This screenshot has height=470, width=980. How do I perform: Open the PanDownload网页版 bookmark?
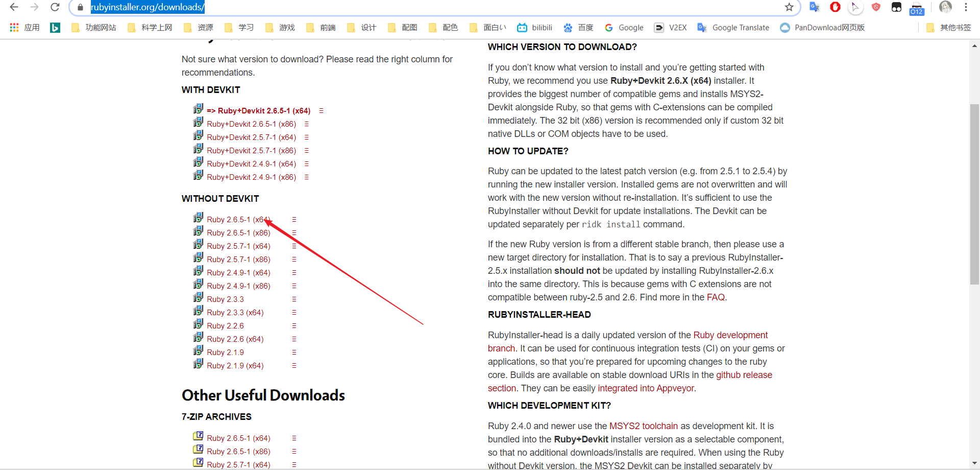click(x=822, y=28)
